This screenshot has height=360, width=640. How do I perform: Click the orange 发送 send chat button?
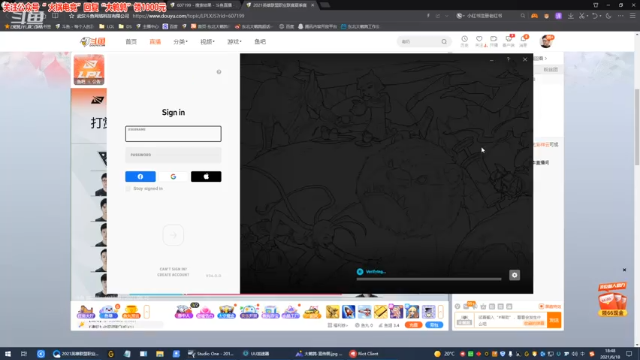point(554,320)
